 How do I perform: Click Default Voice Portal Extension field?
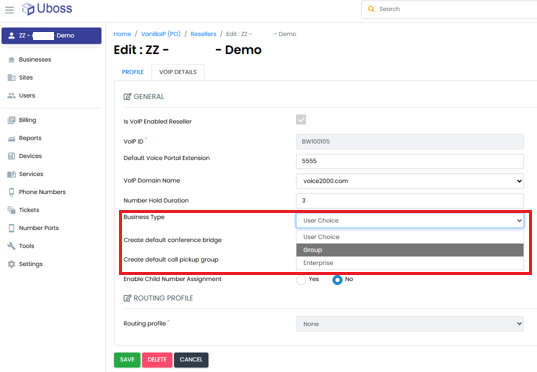point(410,161)
